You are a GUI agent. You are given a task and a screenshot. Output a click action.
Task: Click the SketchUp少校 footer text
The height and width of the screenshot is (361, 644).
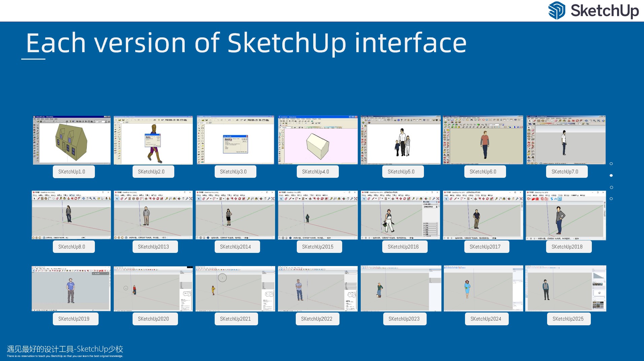click(x=65, y=349)
